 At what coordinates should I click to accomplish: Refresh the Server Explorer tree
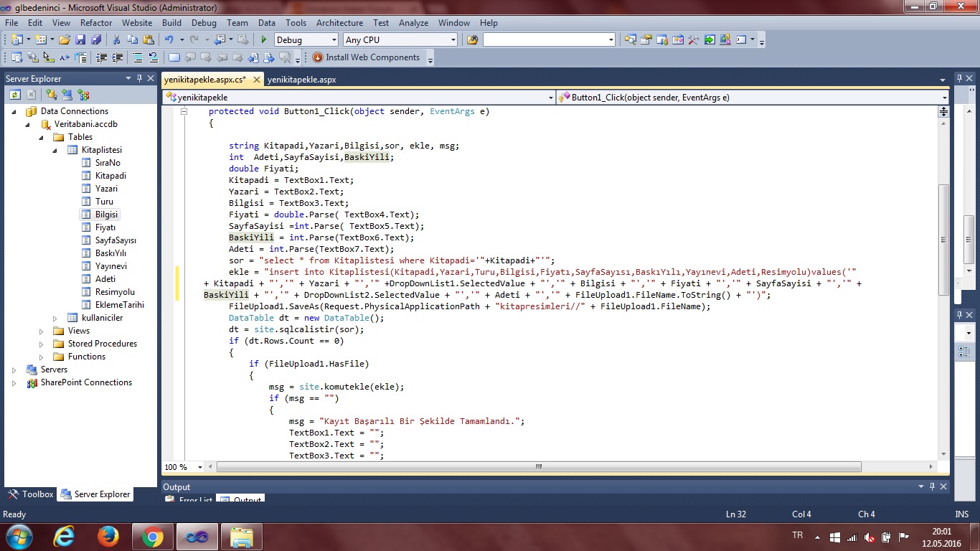click(x=14, y=94)
